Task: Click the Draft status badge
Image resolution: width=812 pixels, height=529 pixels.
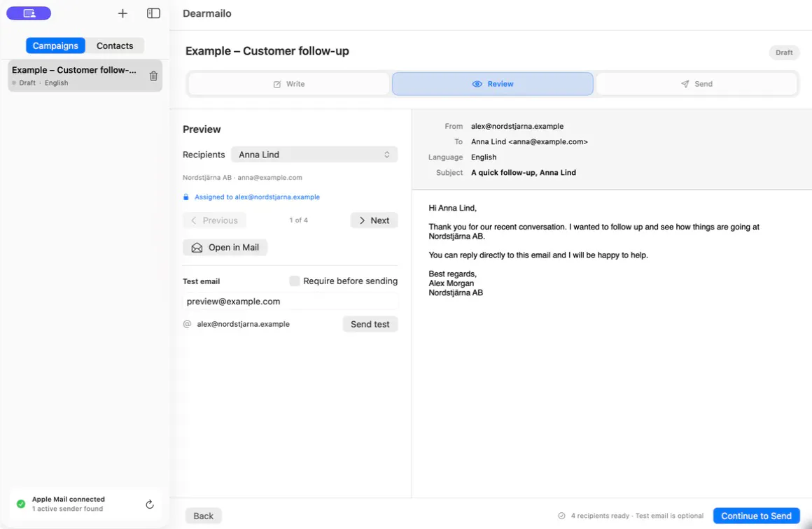Action: [784, 52]
